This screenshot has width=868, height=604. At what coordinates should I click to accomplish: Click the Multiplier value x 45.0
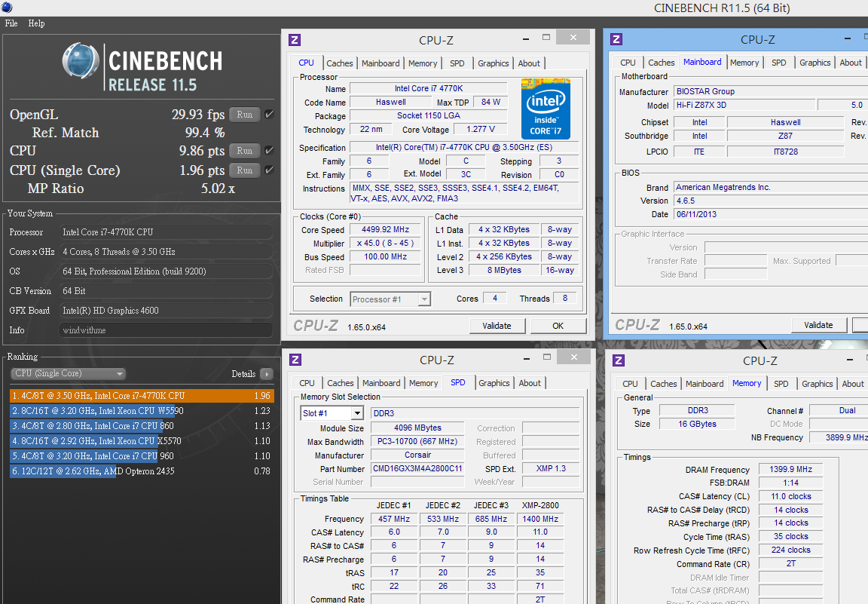point(385,243)
